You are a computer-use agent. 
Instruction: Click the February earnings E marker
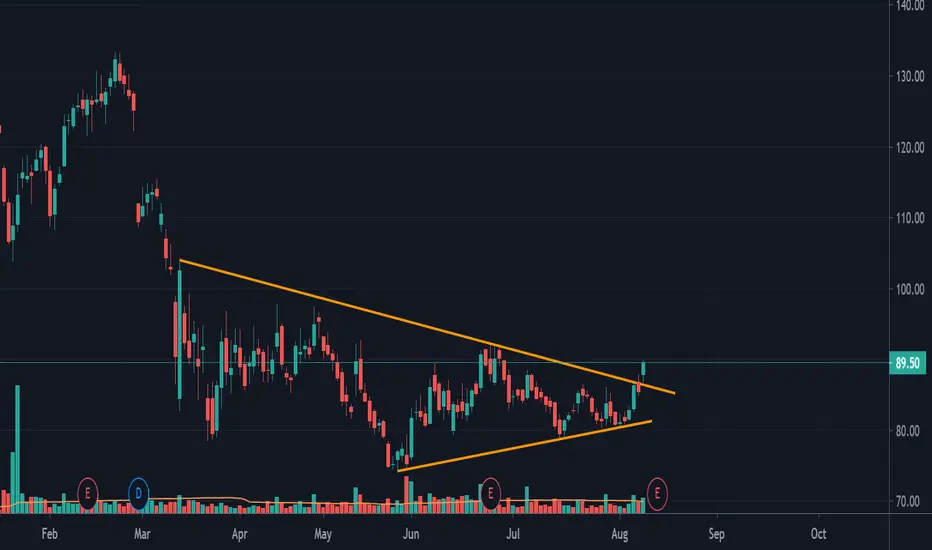(x=87, y=494)
